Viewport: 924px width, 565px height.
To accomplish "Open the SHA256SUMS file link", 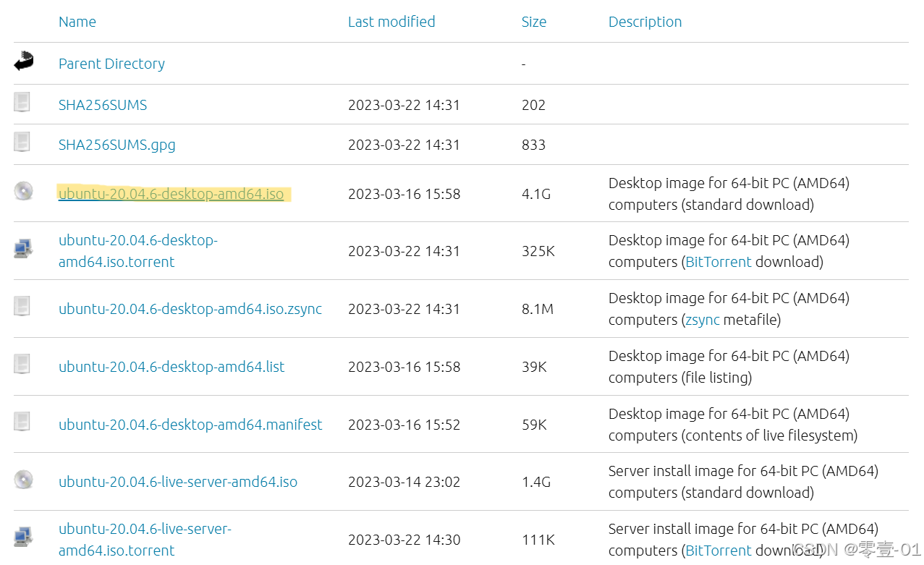I will (x=103, y=105).
